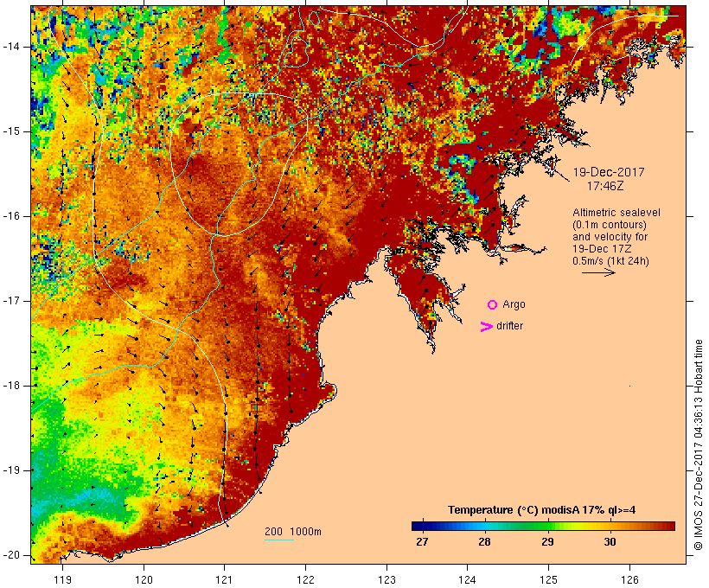Click the Temperature modisA colorbar title

(542, 510)
